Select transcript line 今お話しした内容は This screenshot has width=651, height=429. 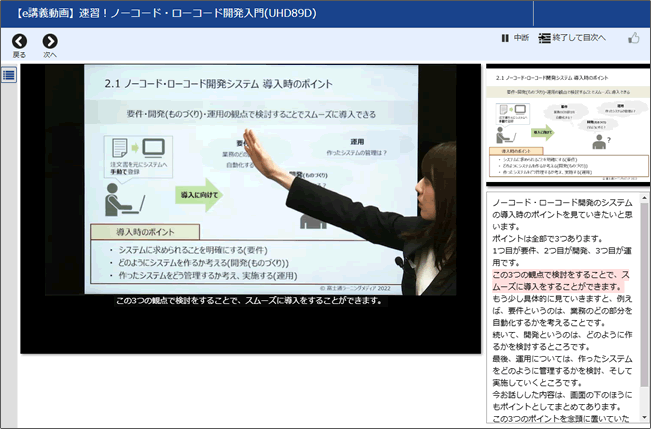click(x=562, y=400)
